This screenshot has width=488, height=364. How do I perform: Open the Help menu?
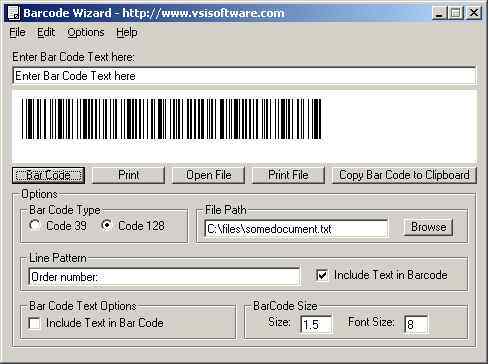click(127, 32)
